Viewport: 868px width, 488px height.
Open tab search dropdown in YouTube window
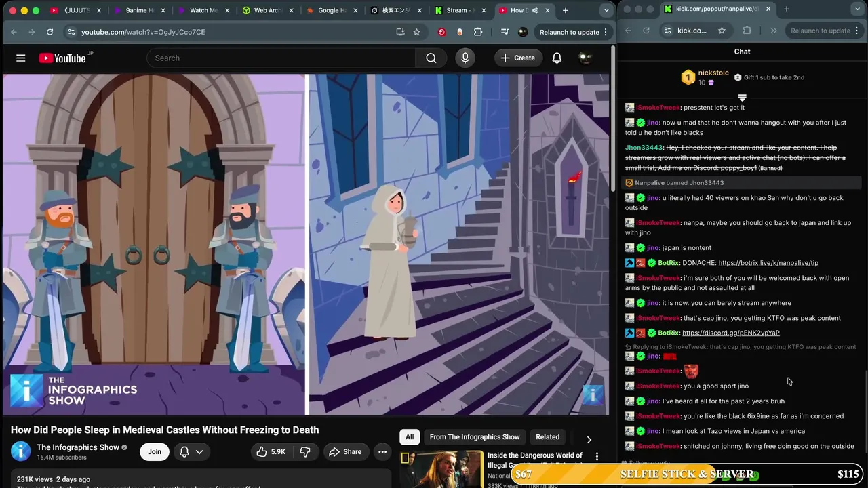[606, 10]
